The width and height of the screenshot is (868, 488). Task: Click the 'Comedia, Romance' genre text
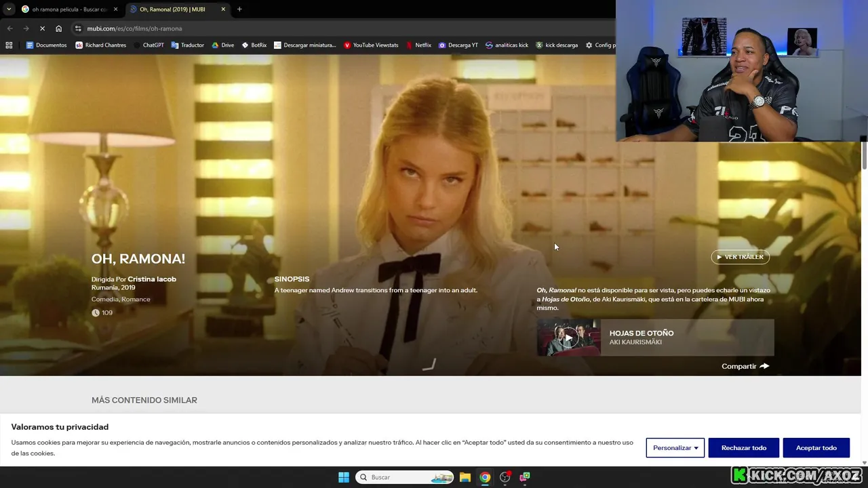(x=121, y=299)
